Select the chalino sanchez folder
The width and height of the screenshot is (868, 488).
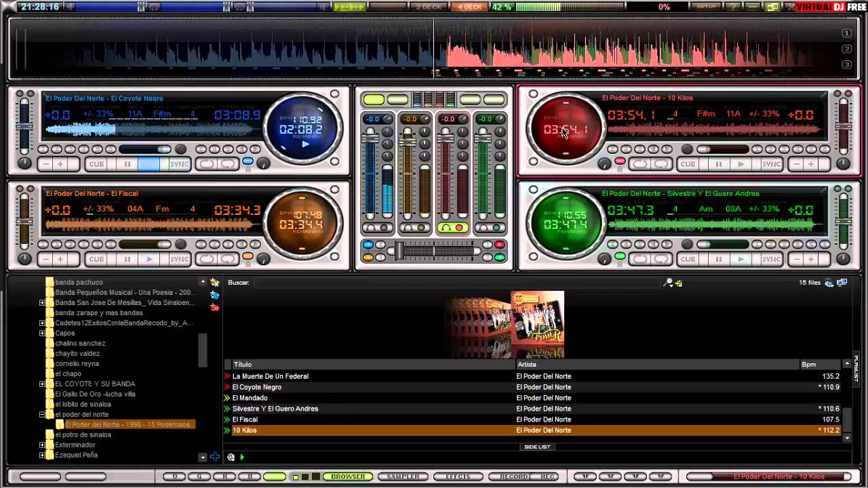click(x=80, y=343)
